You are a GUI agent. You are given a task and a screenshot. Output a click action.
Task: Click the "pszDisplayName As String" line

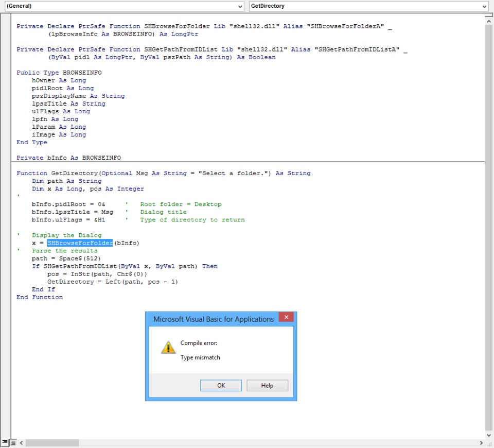(x=78, y=96)
